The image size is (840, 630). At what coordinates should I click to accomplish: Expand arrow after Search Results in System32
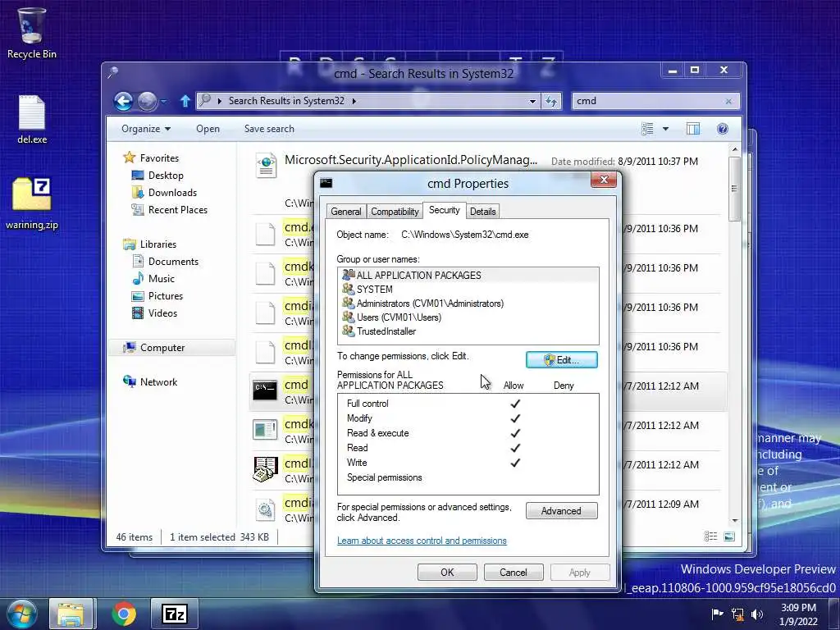coord(354,101)
